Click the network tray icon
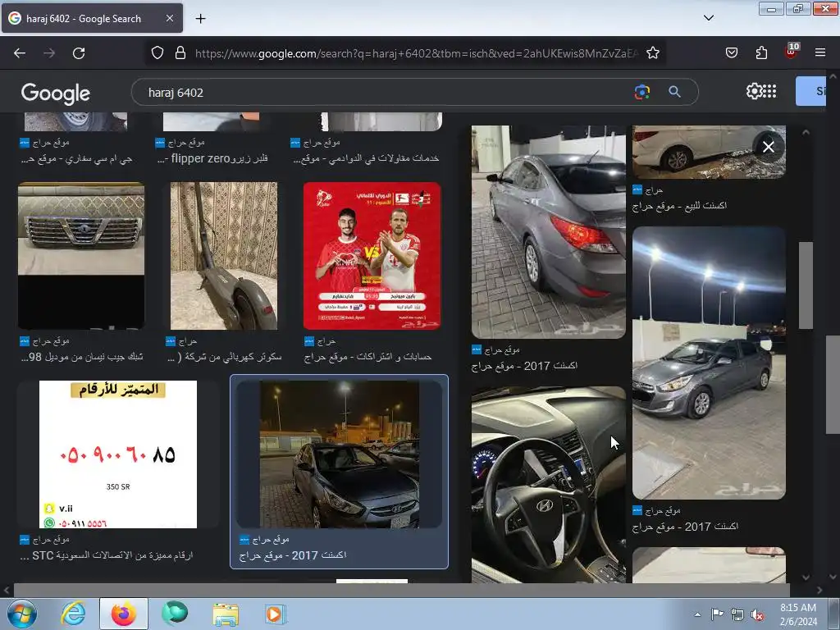This screenshot has width=840, height=630. click(x=737, y=614)
